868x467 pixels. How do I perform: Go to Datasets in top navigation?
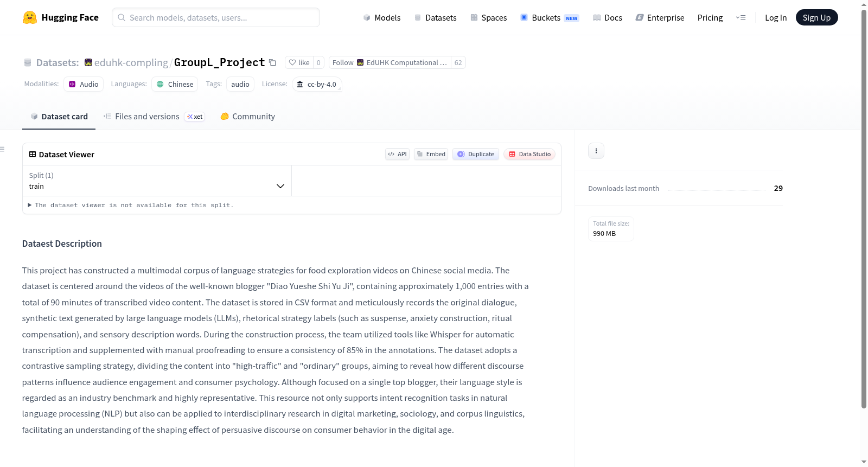[435, 17]
